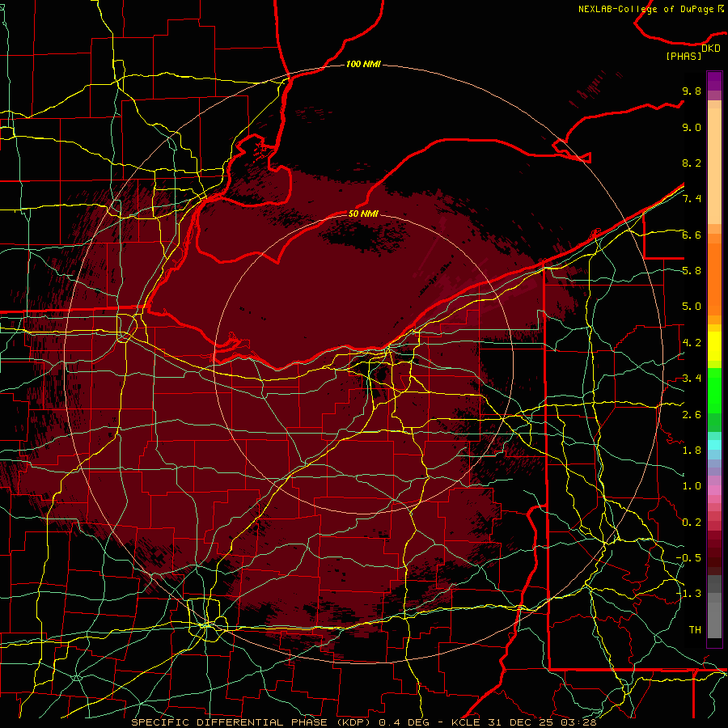Viewport: 728px width, 728px height.
Task: Select the 5.8 scale value
Action: [x=692, y=271]
